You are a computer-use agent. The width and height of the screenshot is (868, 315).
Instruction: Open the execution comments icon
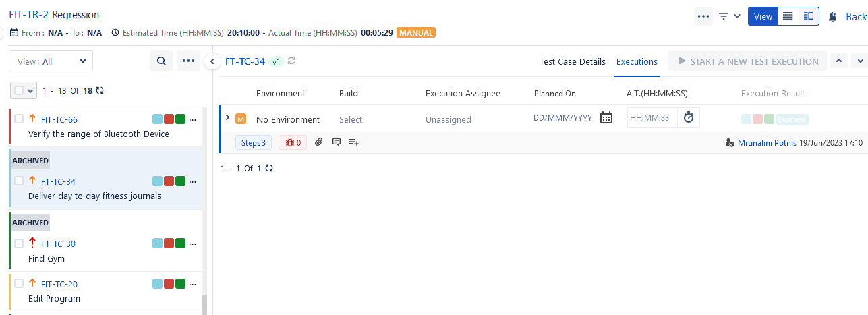[337, 142]
